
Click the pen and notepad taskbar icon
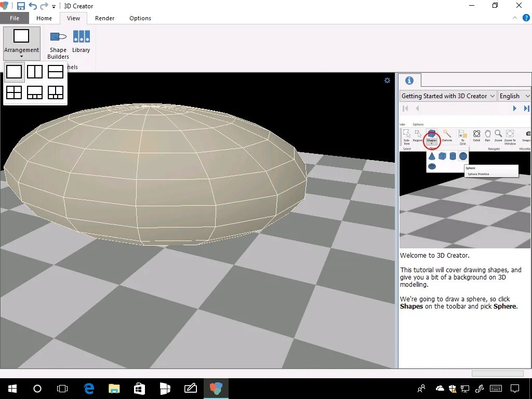(x=190, y=388)
